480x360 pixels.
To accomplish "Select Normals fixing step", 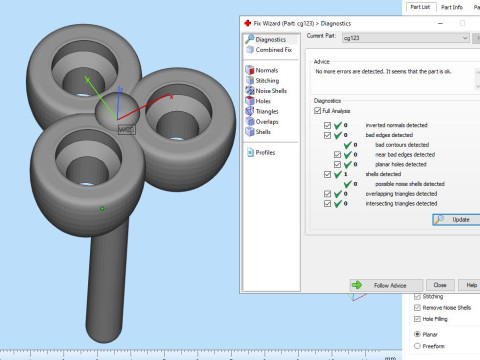I will click(262, 70).
